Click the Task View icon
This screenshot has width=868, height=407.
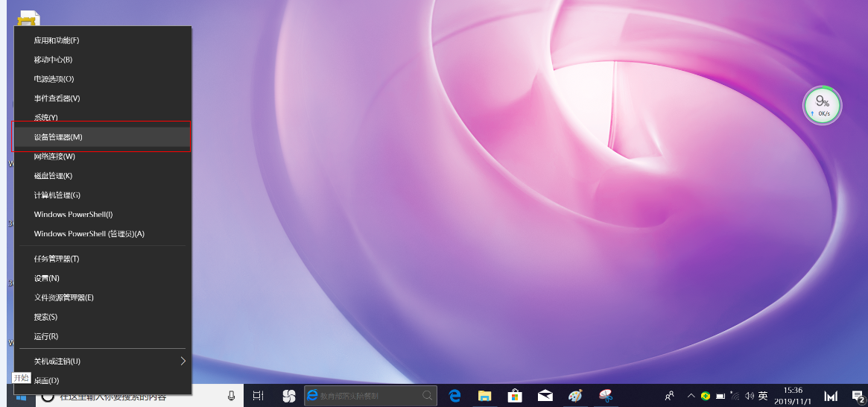coord(258,396)
